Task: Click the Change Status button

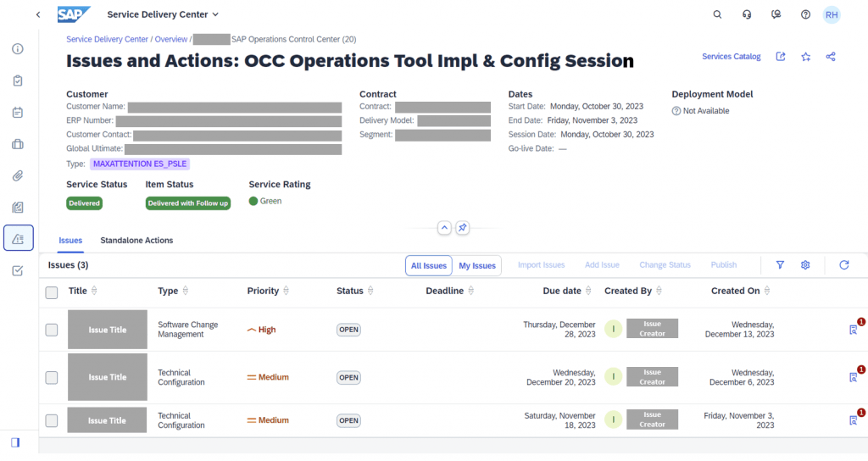Action: [x=665, y=265]
